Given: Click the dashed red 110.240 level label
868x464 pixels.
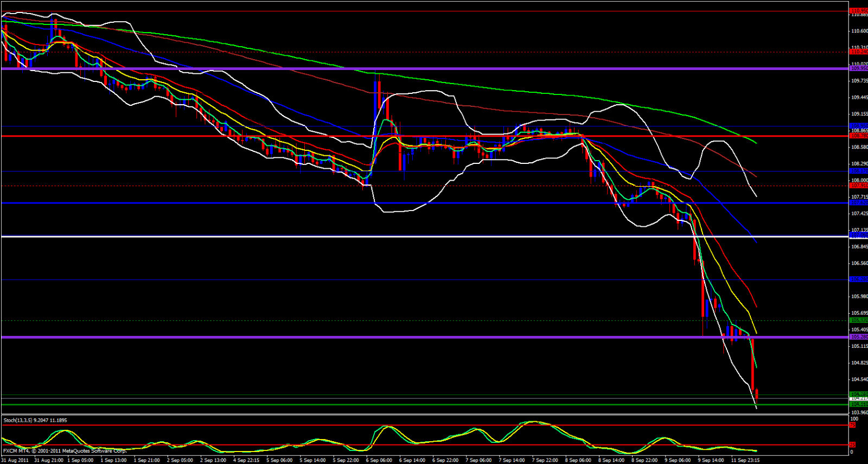Looking at the screenshot, I should [x=858, y=52].
